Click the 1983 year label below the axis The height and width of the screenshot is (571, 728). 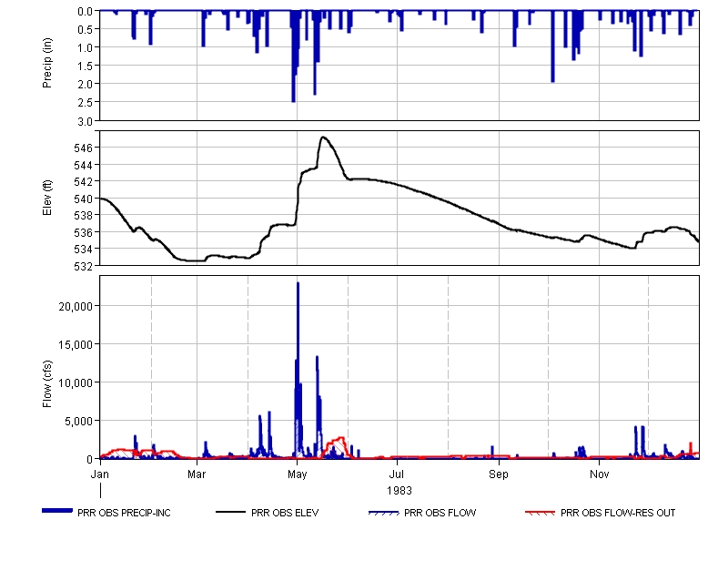coord(399,490)
